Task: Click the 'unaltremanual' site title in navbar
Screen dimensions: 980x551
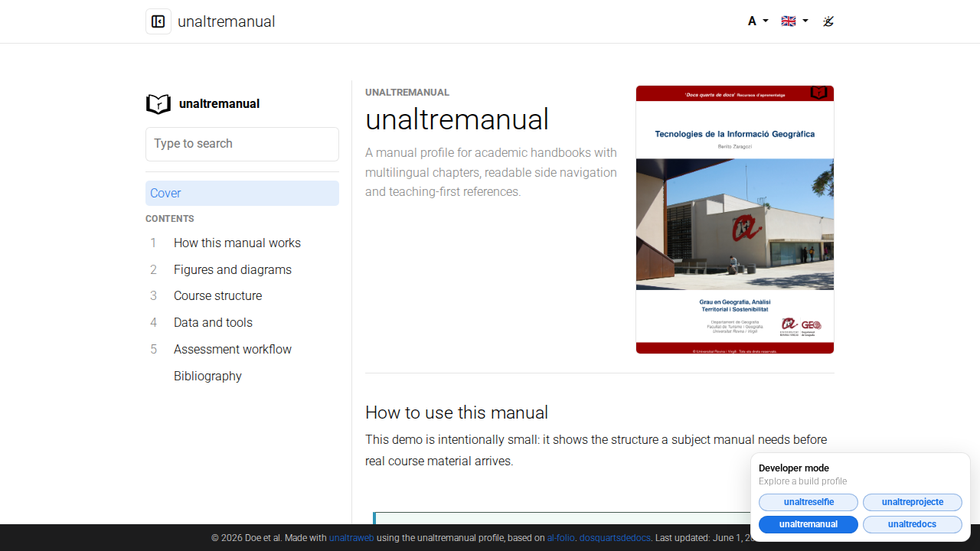Action: (227, 21)
